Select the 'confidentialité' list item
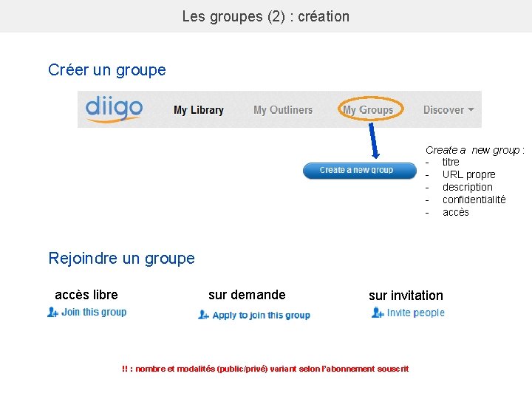Viewport: 532px width, 399px height. coord(474,199)
